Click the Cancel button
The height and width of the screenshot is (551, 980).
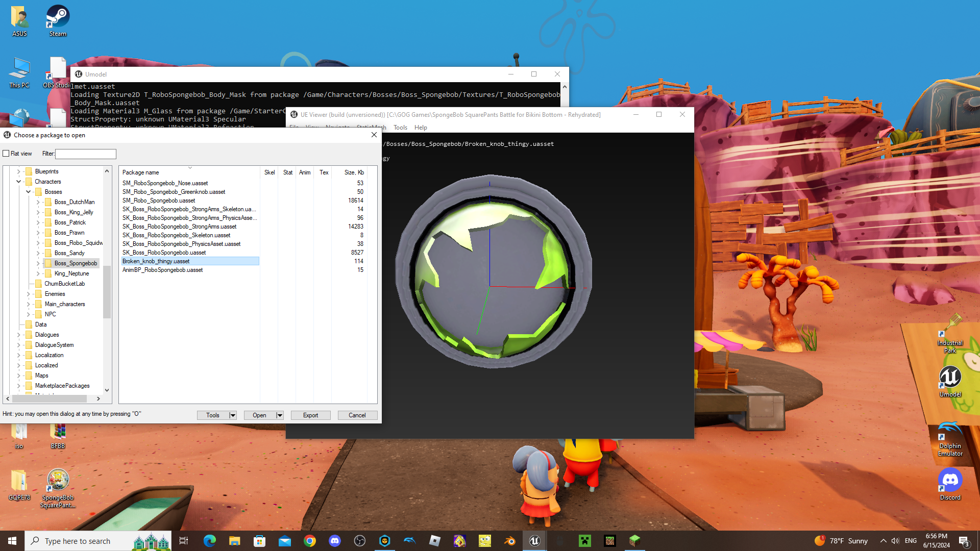(x=357, y=415)
